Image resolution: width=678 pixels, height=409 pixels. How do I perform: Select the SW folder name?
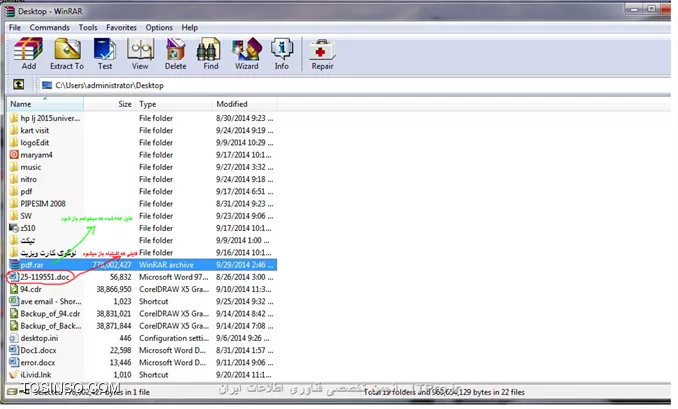click(x=26, y=215)
